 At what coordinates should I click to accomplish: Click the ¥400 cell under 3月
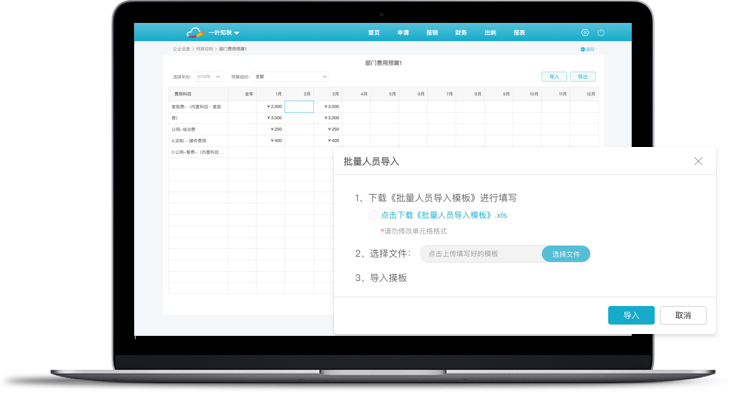pyautogui.click(x=328, y=140)
